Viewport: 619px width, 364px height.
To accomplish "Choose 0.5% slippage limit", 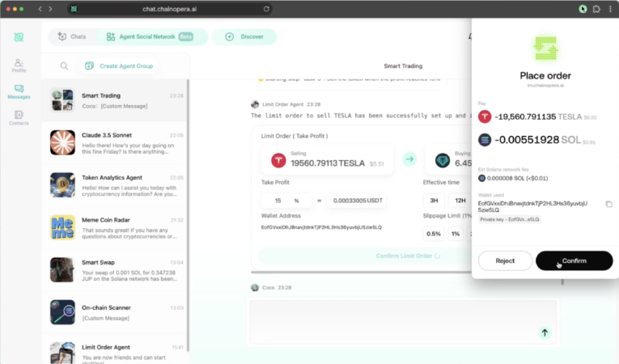I will point(434,234).
